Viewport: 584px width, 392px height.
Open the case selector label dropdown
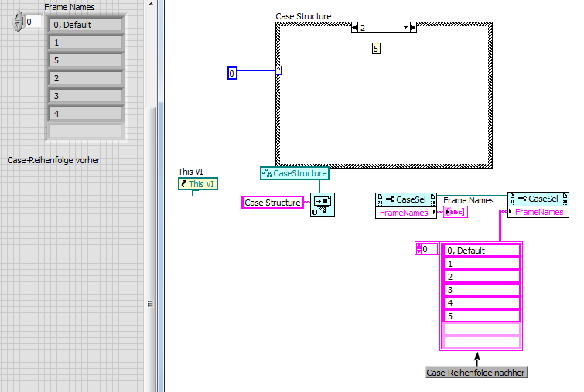tap(405, 27)
